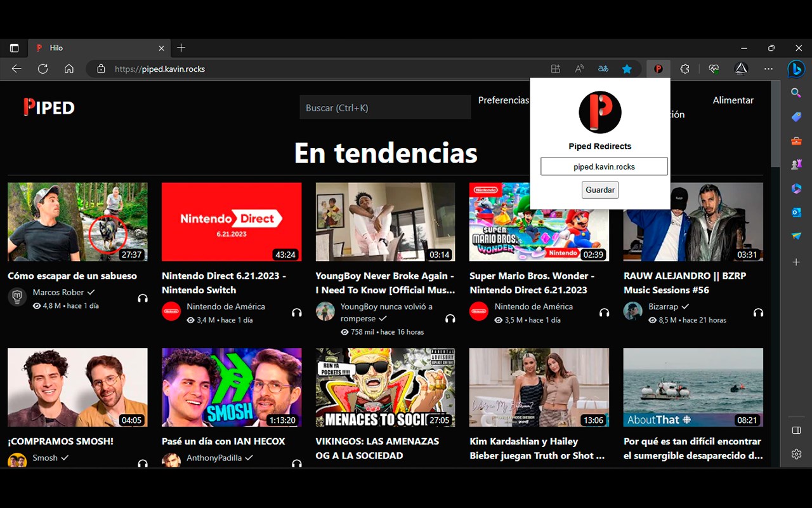812x508 pixels.
Task: Open title link Super Mario Bros. Wonder
Action: (x=532, y=283)
